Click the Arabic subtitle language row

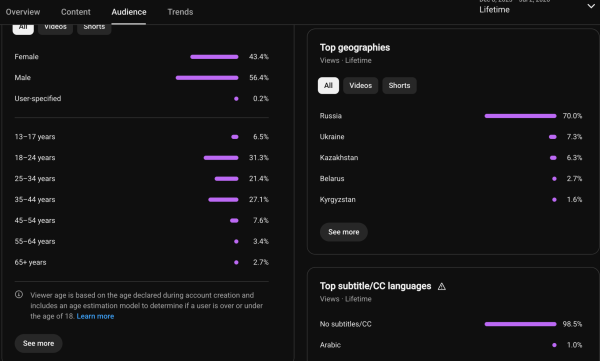click(x=451, y=345)
